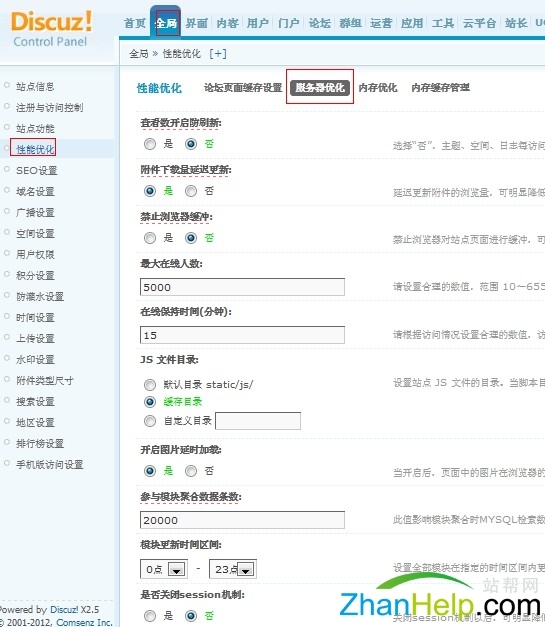Click the Comsenz Inc. footer link

click(84, 622)
